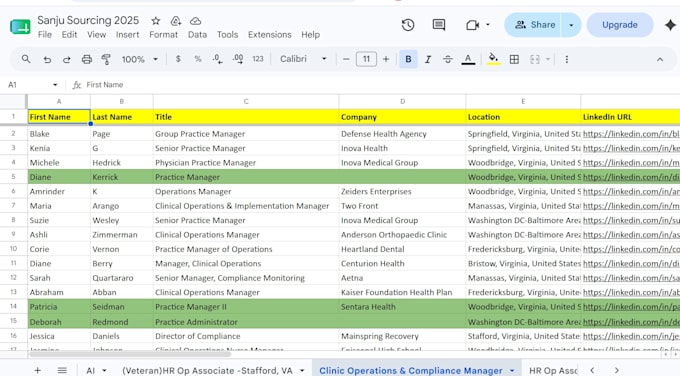Expand the merge cells dropdown arrow
Viewport: 680px width, 376px height.
coord(548,59)
